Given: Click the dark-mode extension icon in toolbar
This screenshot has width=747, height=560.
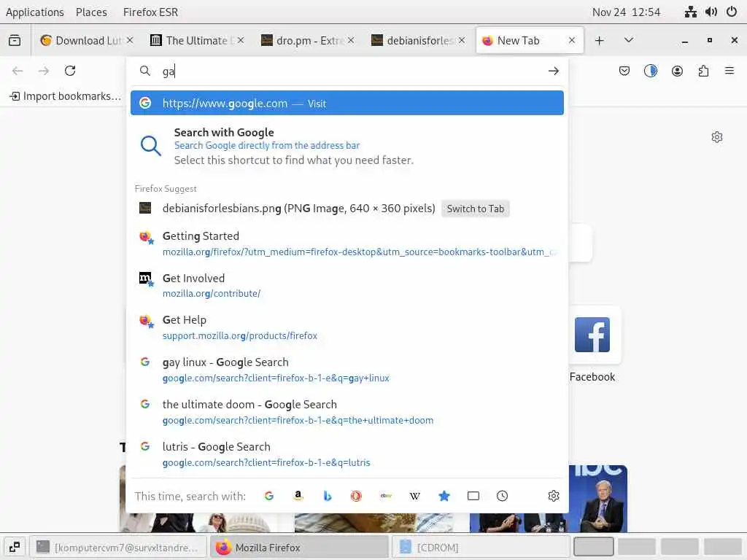Looking at the screenshot, I should point(650,71).
